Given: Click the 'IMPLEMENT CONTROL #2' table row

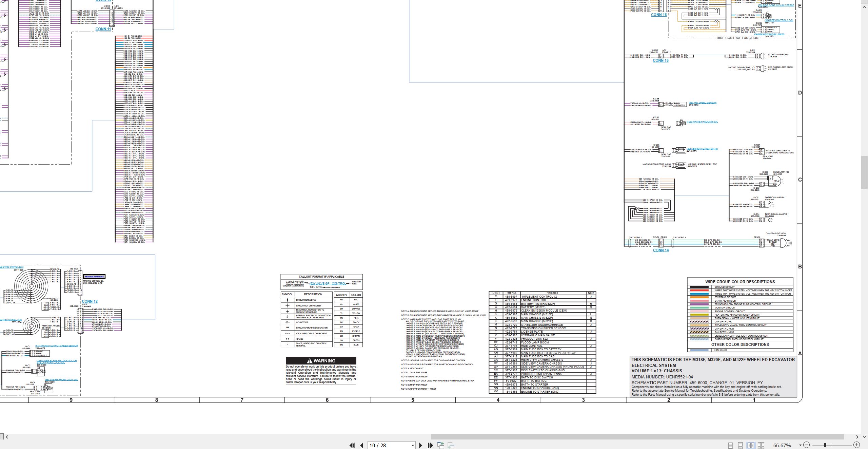Looking at the screenshot, I should [x=542, y=297].
